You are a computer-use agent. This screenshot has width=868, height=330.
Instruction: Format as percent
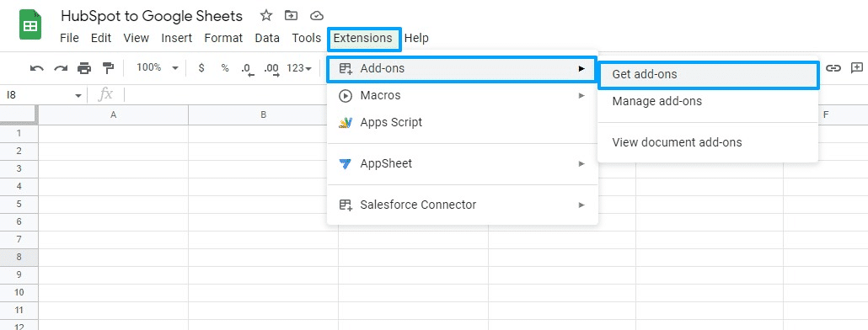coord(225,68)
